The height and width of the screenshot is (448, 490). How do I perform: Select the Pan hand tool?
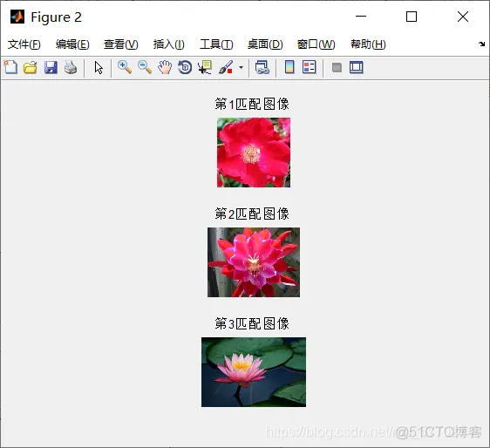tap(165, 67)
